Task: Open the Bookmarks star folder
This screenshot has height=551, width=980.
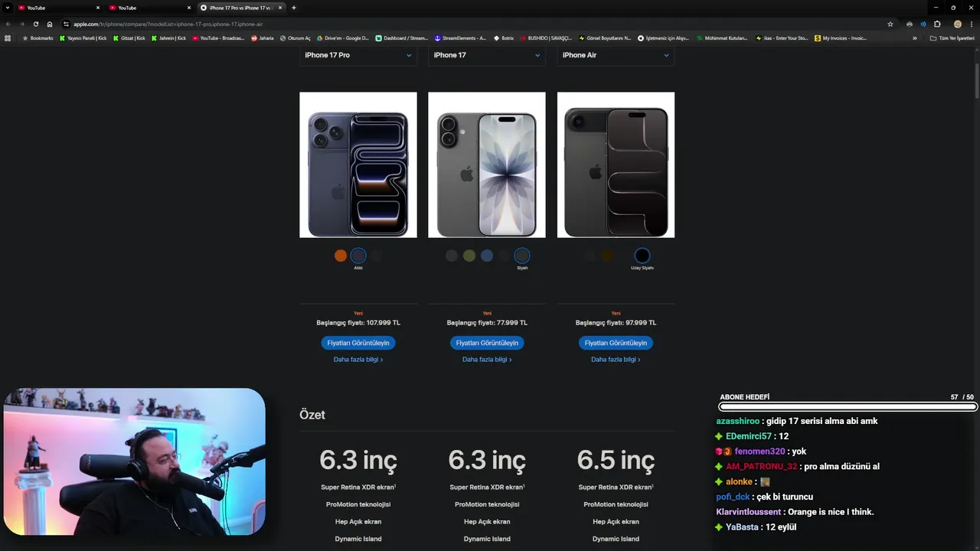Action: [38, 37]
